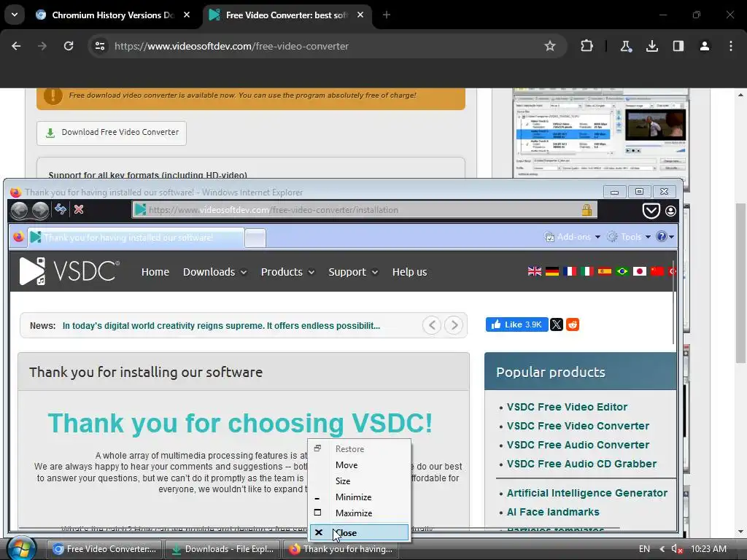The width and height of the screenshot is (747, 560).
Task: Switch language to English flag
Action: tap(535, 271)
